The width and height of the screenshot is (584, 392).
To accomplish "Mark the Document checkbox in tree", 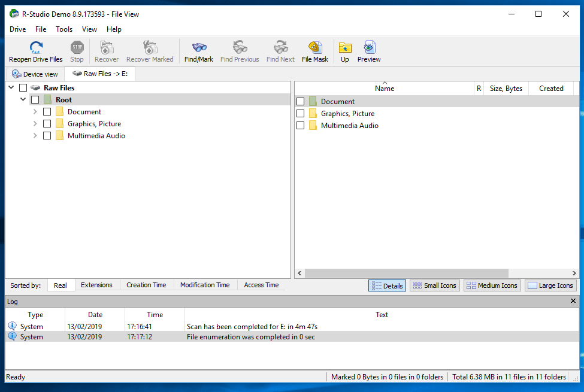I will coord(47,112).
